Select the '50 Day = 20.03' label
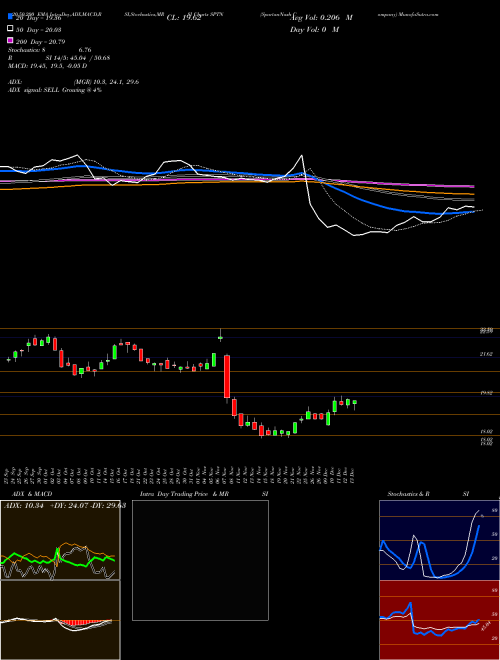This screenshot has width=500, height=660. click(x=39, y=29)
